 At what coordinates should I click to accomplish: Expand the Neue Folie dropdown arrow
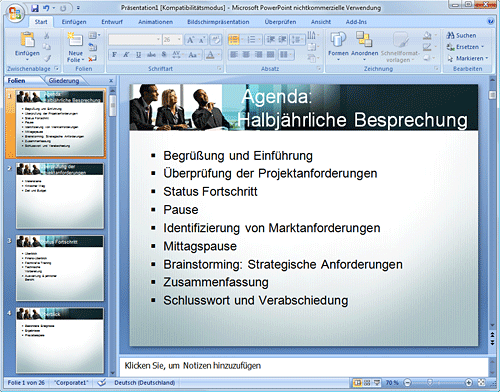[x=83, y=60]
